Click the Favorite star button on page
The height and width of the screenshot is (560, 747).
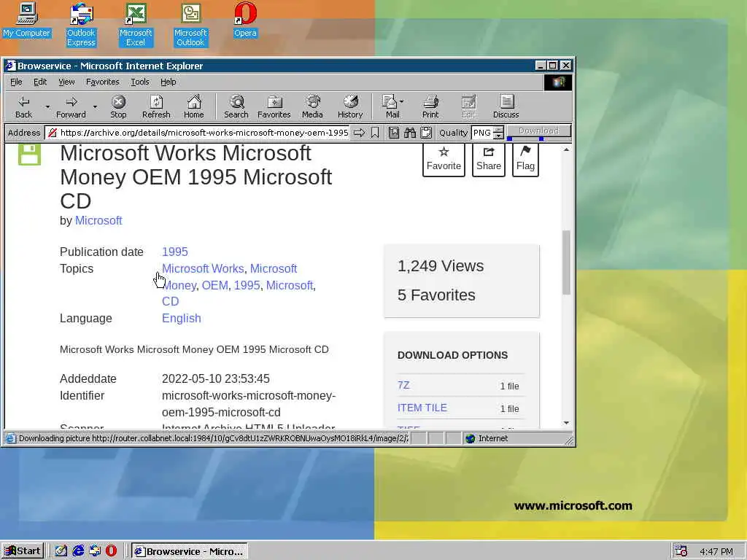[x=444, y=160]
